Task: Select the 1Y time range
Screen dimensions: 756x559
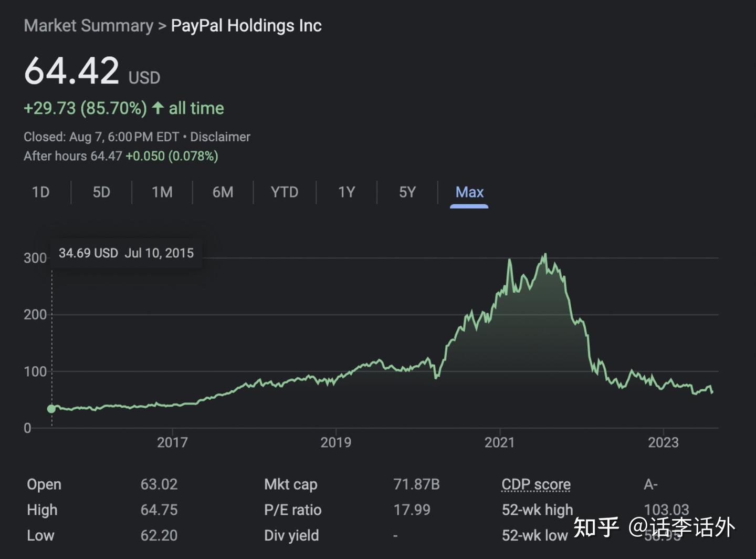Action: click(x=346, y=192)
